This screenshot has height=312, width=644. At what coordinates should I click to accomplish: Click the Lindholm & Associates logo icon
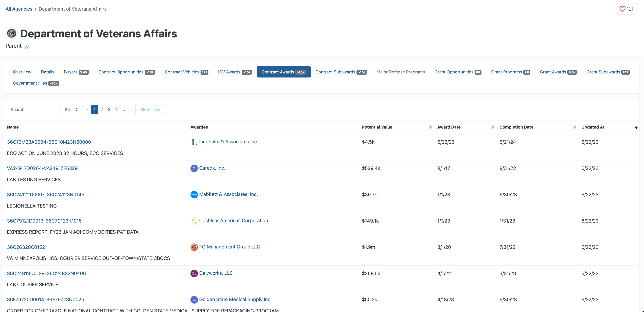pyautogui.click(x=194, y=142)
